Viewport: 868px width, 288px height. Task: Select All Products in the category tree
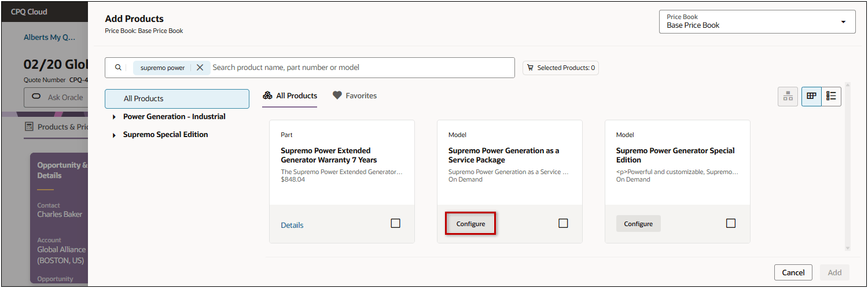[176, 99]
